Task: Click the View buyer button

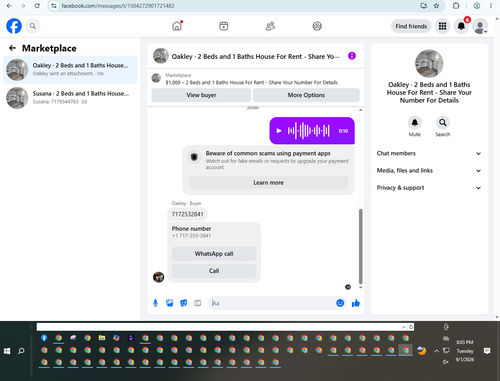Action: pos(201,95)
